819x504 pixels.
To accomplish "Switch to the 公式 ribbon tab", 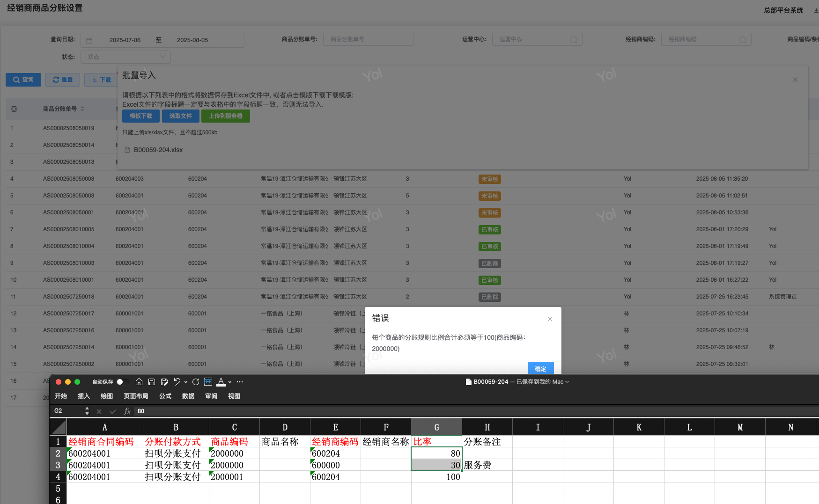I will 165,396.
